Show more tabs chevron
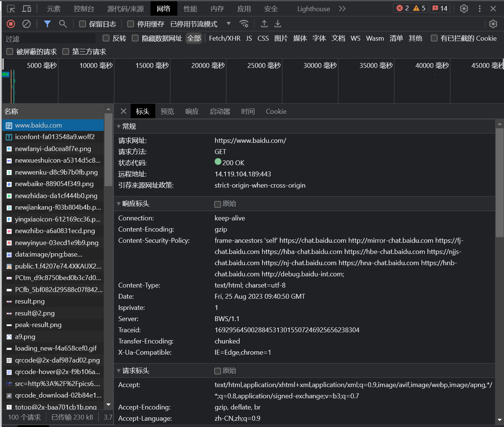 [342, 9]
